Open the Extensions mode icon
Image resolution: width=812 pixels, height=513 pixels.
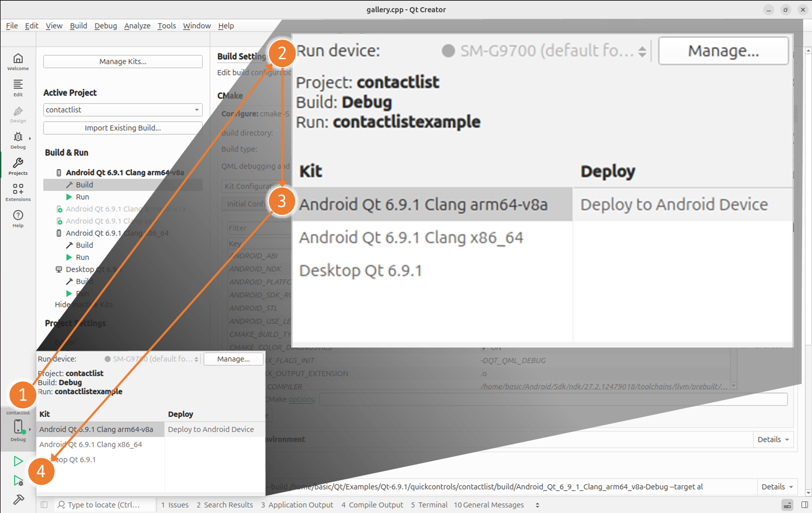point(18,193)
